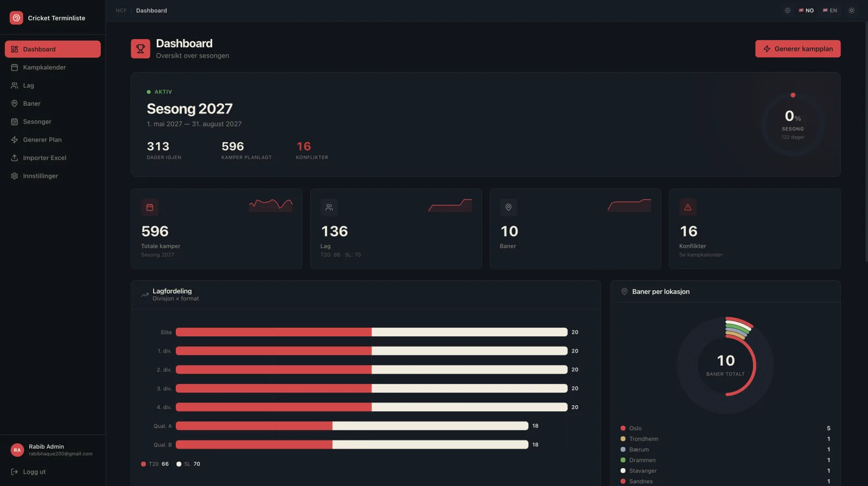Click the trophy icon beside Dashboard title
The image size is (868, 486).
pyautogui.click(x=141, y=49)
